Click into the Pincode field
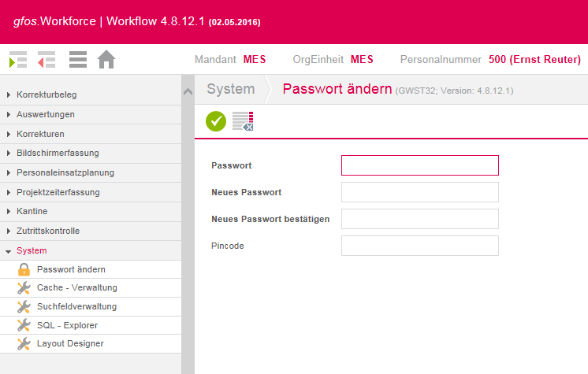Screen dimensions: 588x374 (x=420, y=246)
